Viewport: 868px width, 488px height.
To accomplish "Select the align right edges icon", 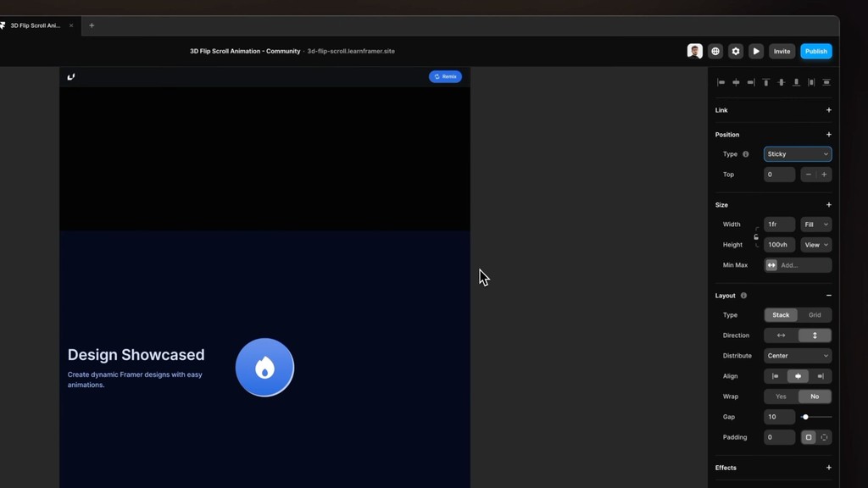I will 751,82.
